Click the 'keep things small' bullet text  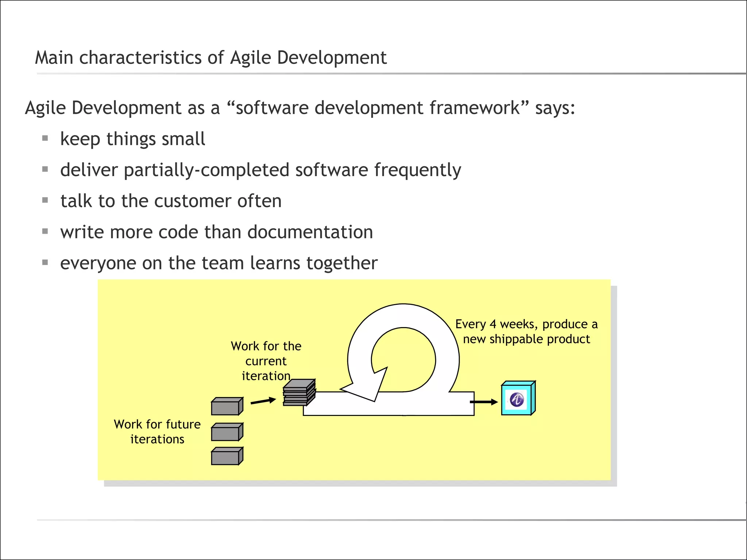(133, 139)
